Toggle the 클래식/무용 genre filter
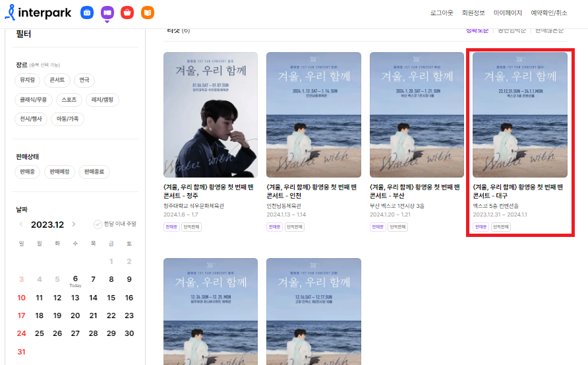 [34, 100]
